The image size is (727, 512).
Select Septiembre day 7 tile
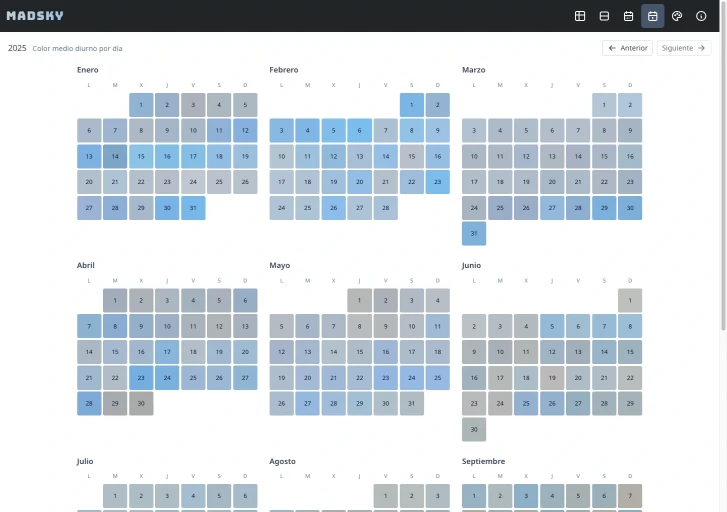(x=630, y=496)
